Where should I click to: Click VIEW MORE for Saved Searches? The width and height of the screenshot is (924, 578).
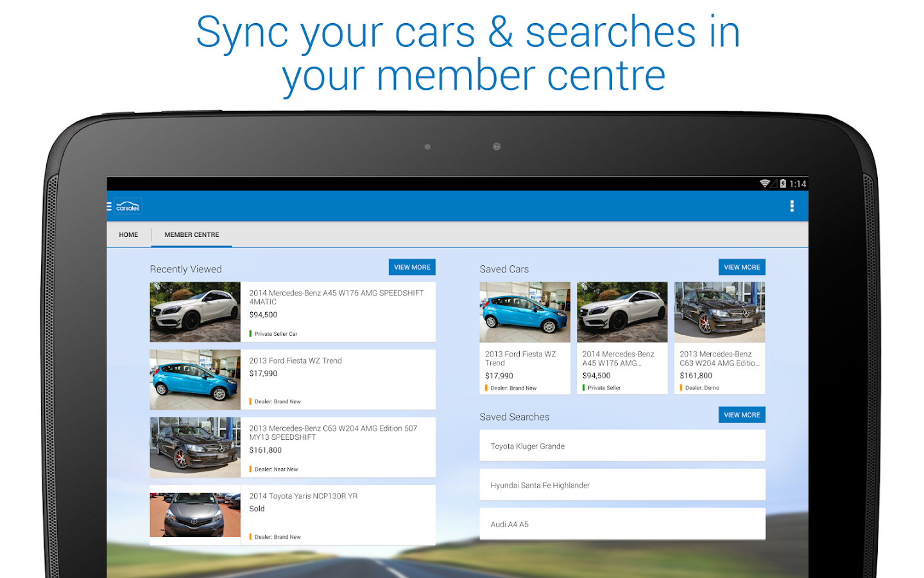742,415
